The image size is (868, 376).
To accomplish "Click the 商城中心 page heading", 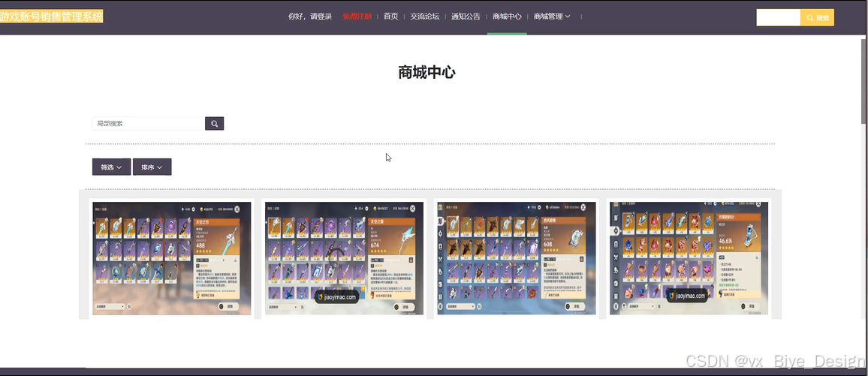I will 426,73.
